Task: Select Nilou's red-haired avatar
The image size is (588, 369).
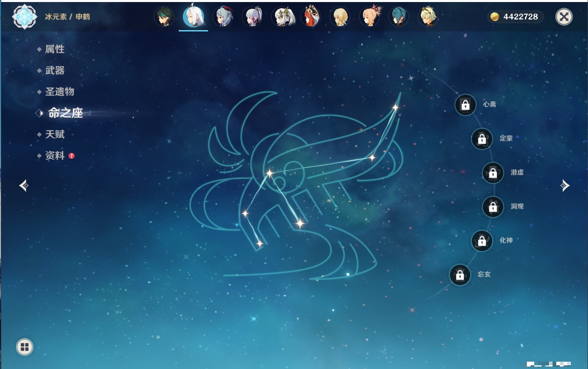Action: [311, 17]
